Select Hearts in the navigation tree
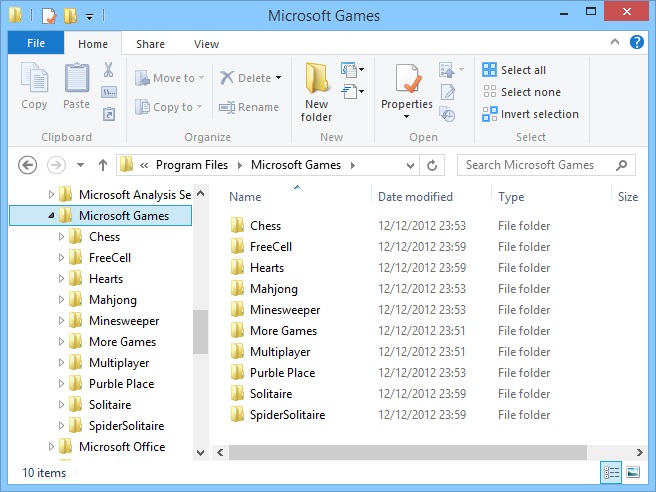 click(x=106, y=279)
